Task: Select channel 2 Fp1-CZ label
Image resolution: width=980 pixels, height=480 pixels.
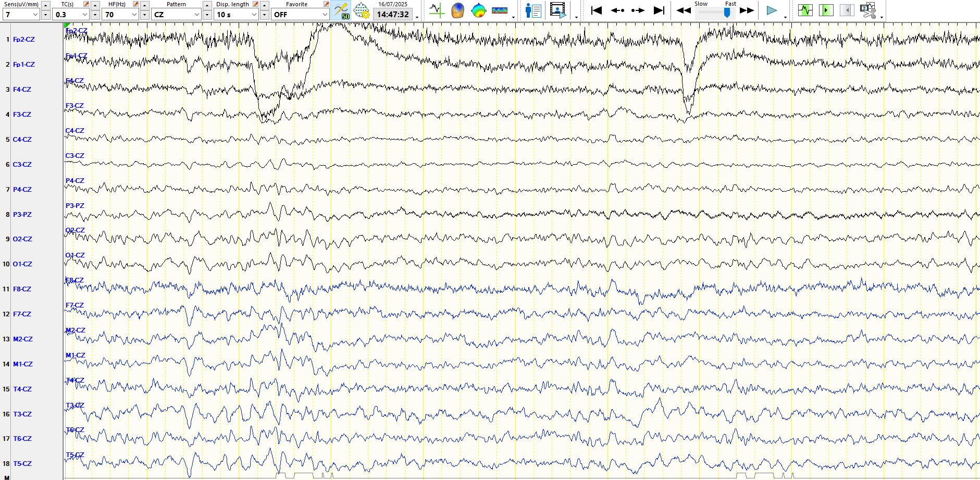Action: (x=24, y=65)
